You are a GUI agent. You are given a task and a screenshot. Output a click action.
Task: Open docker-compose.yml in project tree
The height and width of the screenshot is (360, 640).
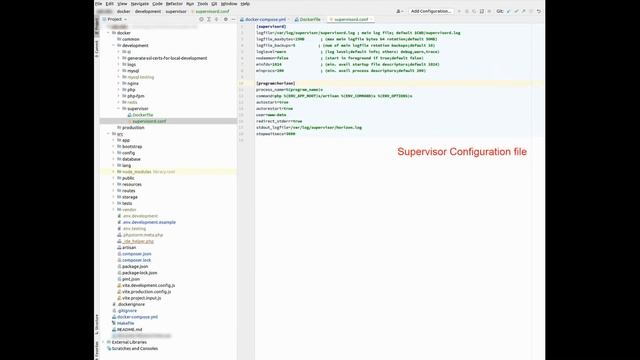point(137,317)
